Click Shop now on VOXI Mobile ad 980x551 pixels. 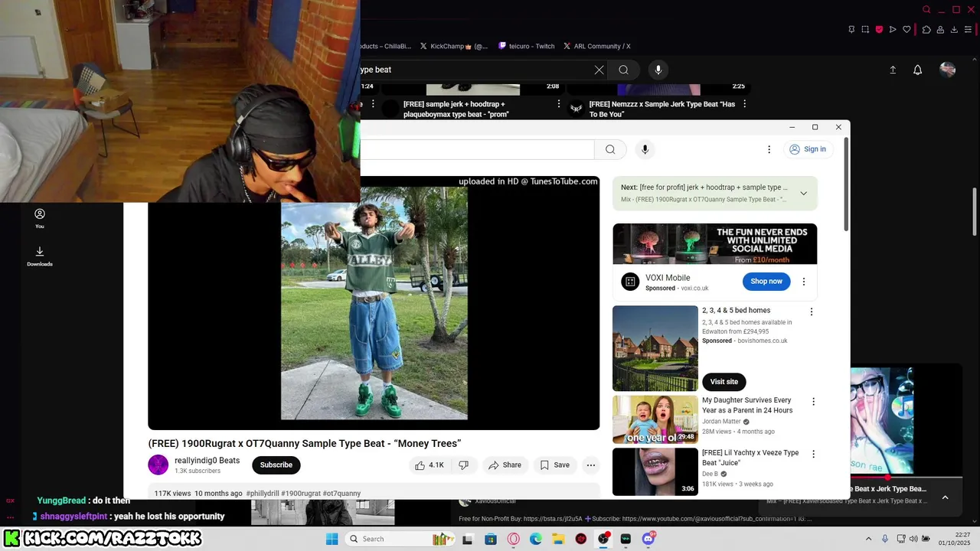point(766,282)
